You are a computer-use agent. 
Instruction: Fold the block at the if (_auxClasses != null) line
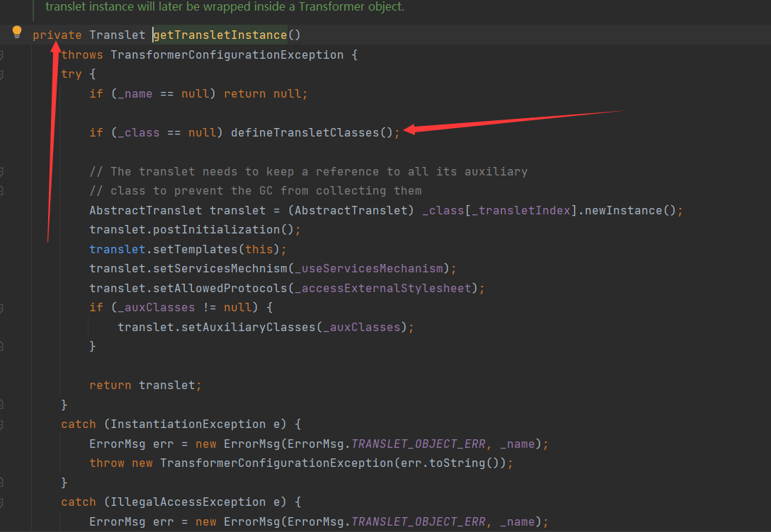tap(2, 308)
